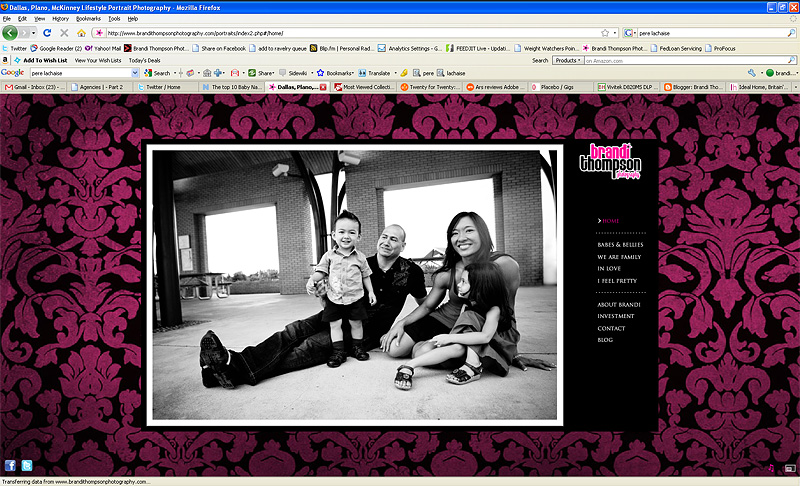This screenshot has width=800, height=486.
Task: Click the Forward navigation arrow
Action: 24,33
